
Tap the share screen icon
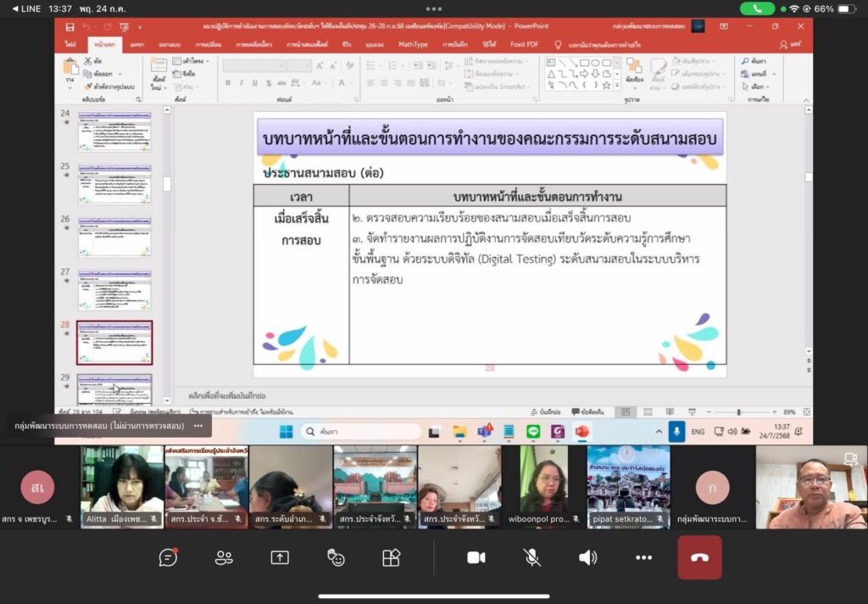coord(280,557)
